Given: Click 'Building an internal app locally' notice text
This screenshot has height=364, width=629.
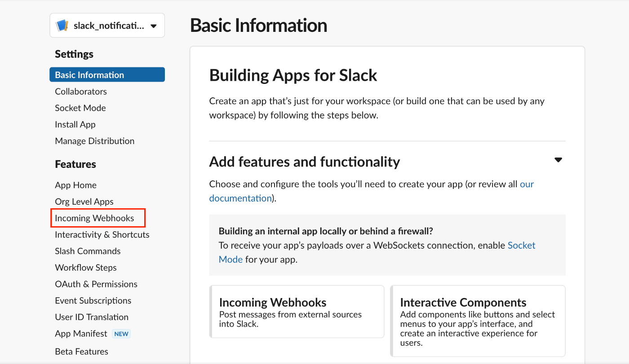Looking at the screenshot, I should coord(326,232).
